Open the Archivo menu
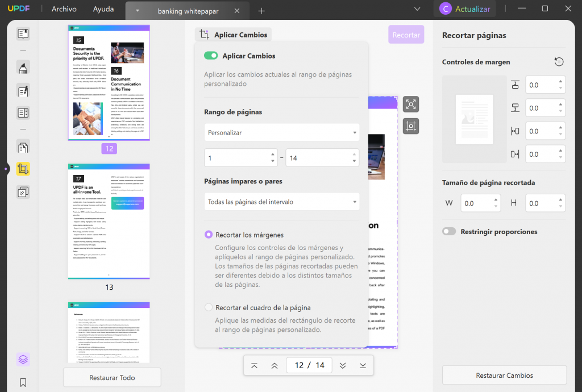Viewport: 582px width, 392px height. point(63,9)
